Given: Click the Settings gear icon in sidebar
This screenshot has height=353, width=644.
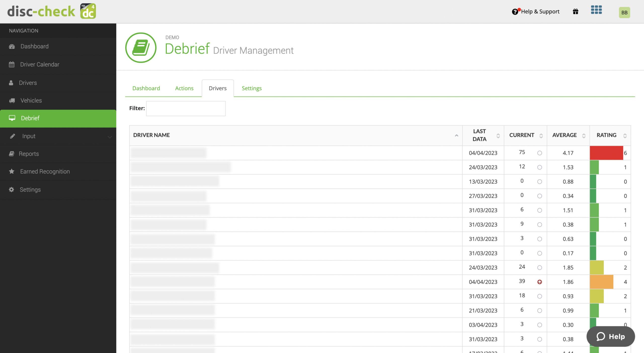Looking at the screenshot, I should pyautogui.click(x=11, y=190).
